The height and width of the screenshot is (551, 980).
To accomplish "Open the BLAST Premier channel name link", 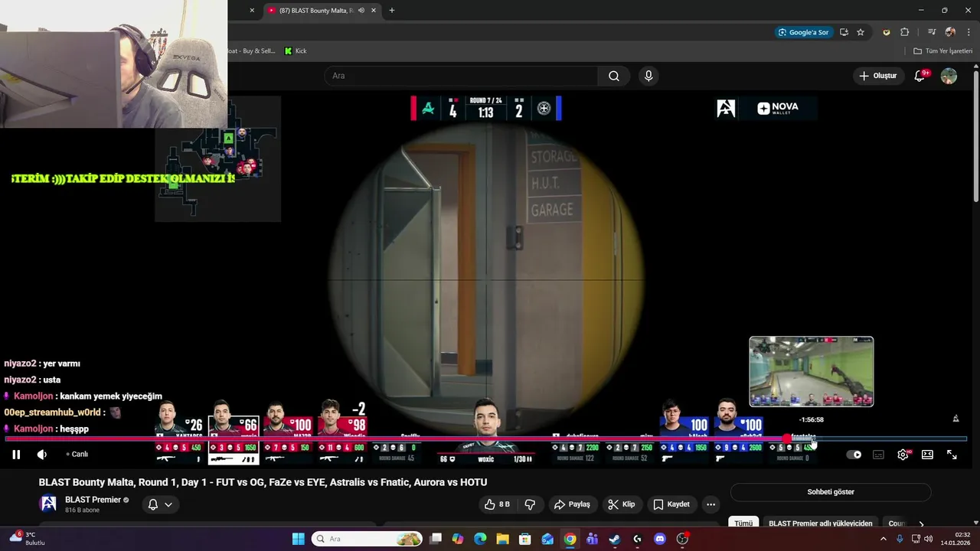I will tap(93, 500).
